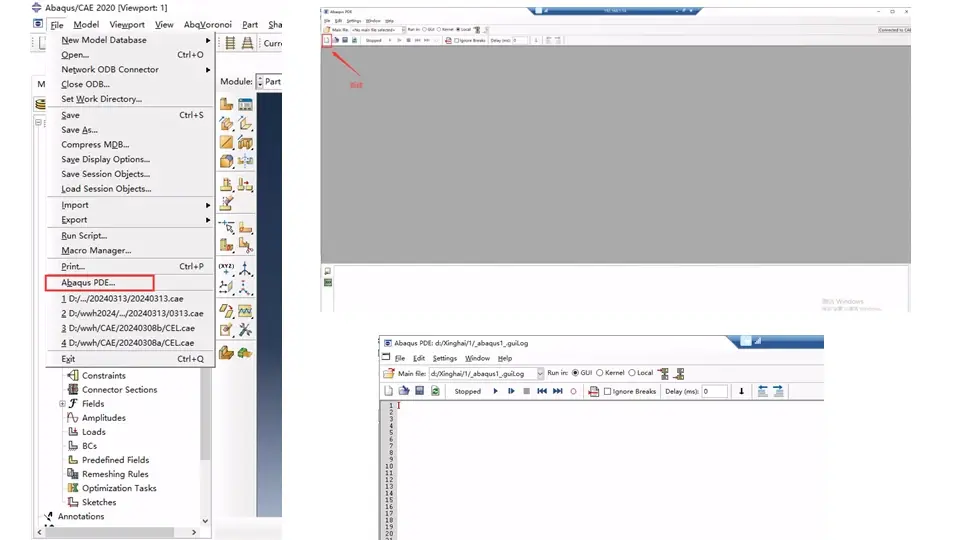Click the Reload file icon in PDE toolbar
Screen dimensions: 960x540
(435, 391)
